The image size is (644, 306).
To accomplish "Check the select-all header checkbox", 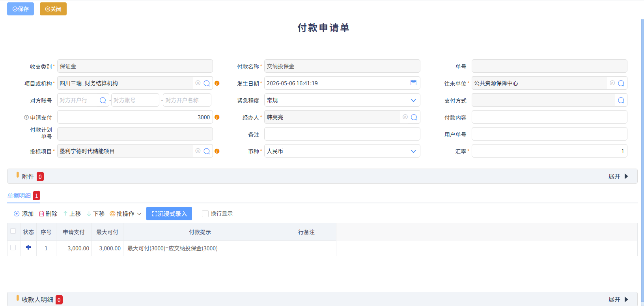I will pos(13,231).
